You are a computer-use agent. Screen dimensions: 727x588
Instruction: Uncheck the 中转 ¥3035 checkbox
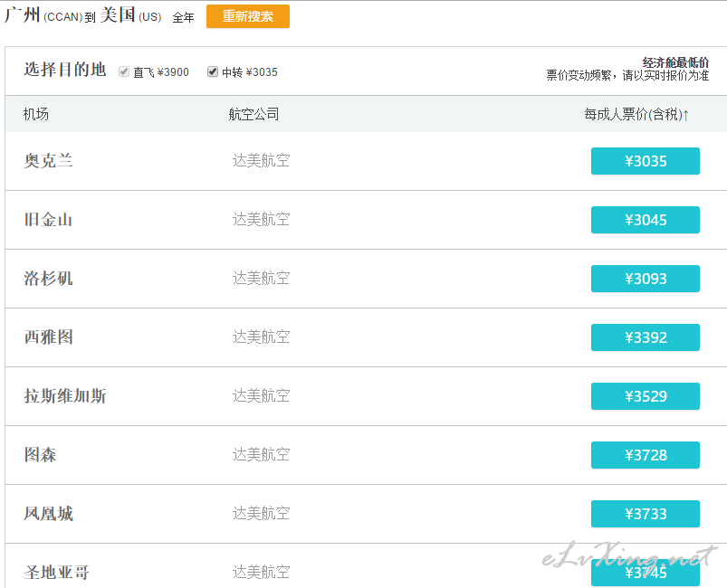point(213,71)
